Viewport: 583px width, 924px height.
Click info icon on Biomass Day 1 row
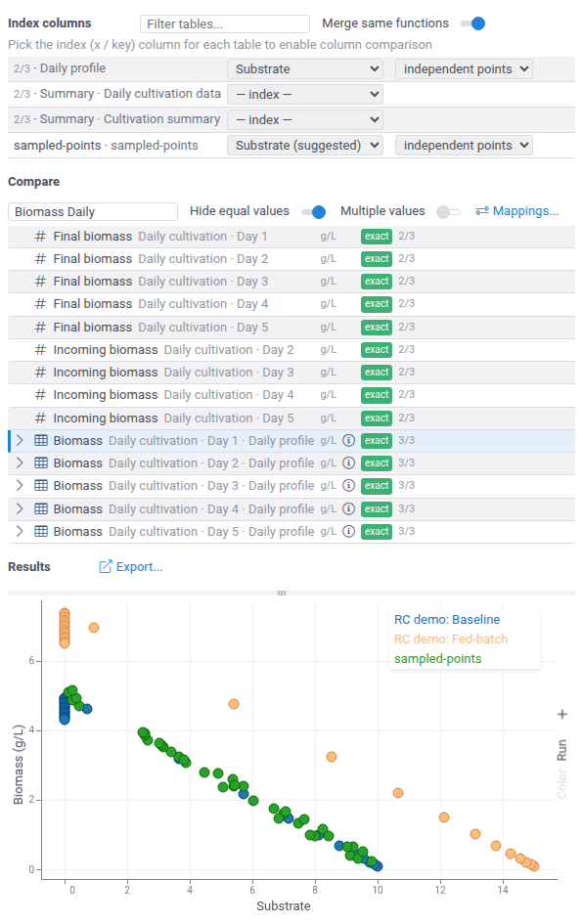(349, 440)
